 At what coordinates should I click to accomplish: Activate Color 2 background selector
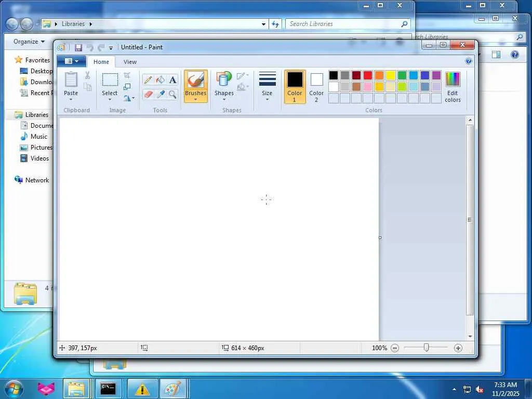point(316,87)
